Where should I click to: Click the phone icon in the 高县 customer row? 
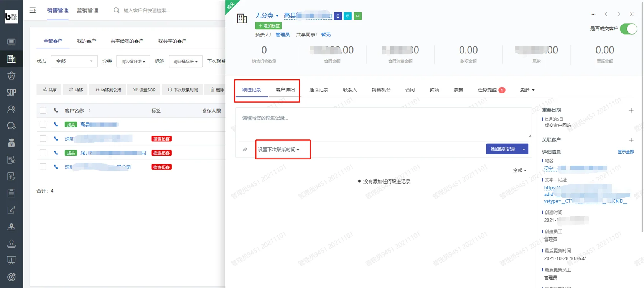pyautogui.click(x=56, y=124)
